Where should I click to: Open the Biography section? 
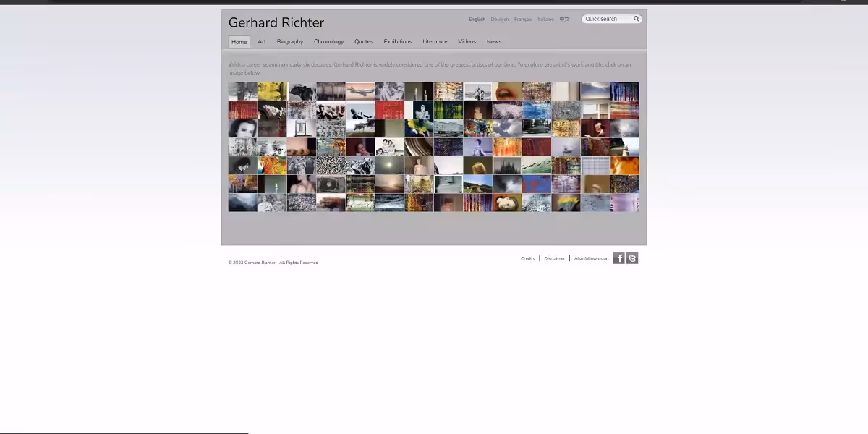289,41
